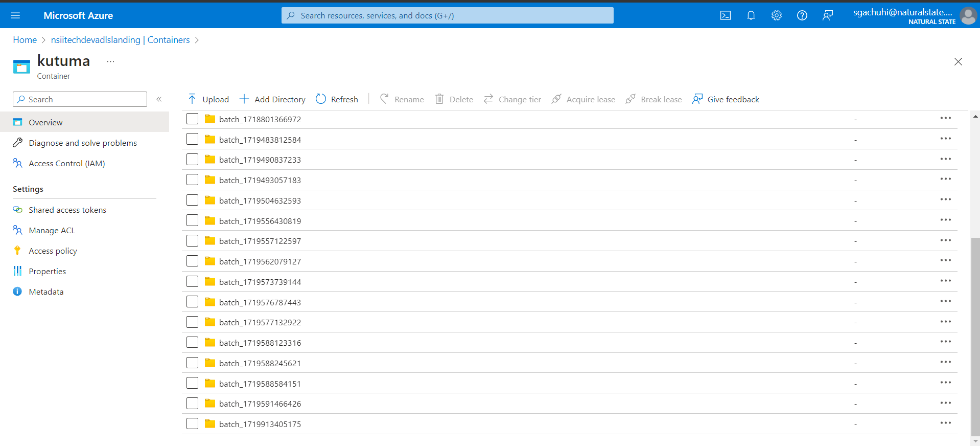The height and width of the screenshot is (446, 980).
Task: Select checkbox for batch_1719490837233
Action: tap(192, 160)
